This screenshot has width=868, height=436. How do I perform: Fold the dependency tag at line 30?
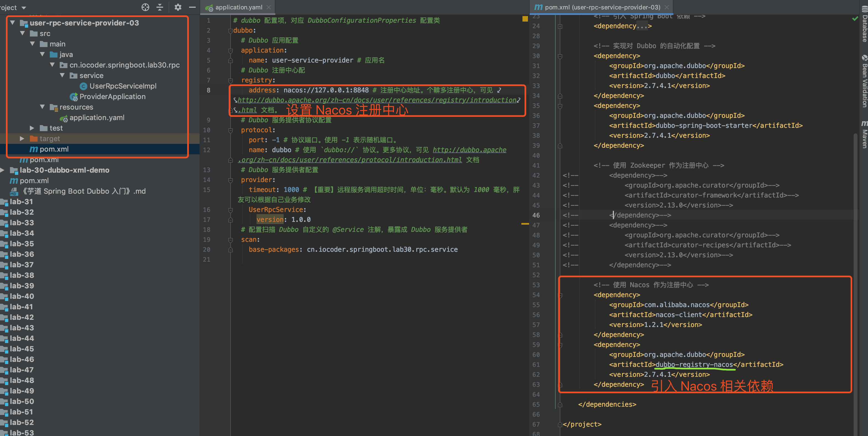pyautogui.click(x=560, y=56)
